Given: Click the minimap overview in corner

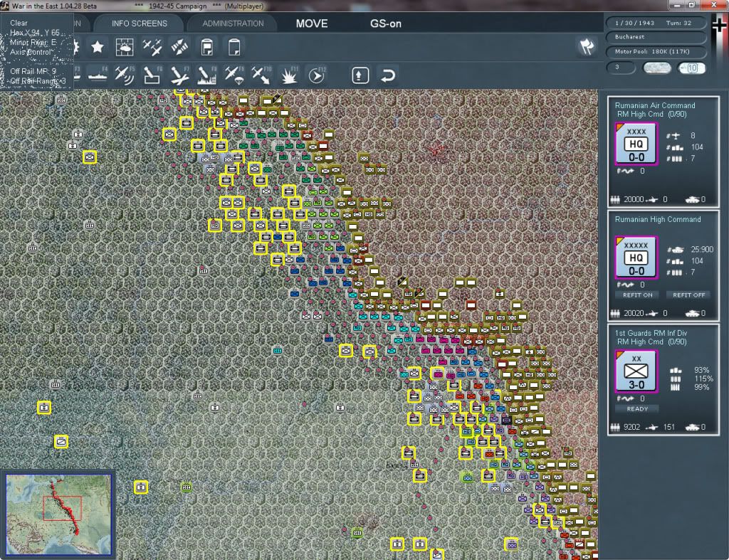Looking at the screenshot, I should pos(58,514).
